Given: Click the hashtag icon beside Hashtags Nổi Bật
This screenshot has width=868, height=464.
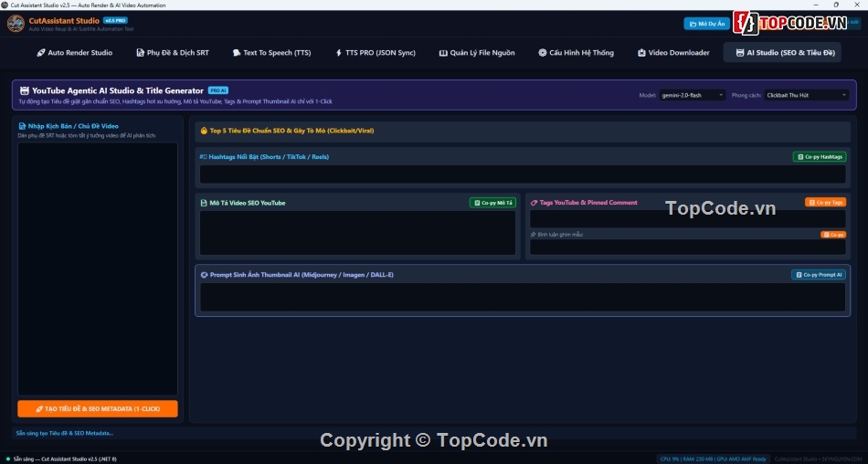Looking at the screenshot, I should (203, 157).
